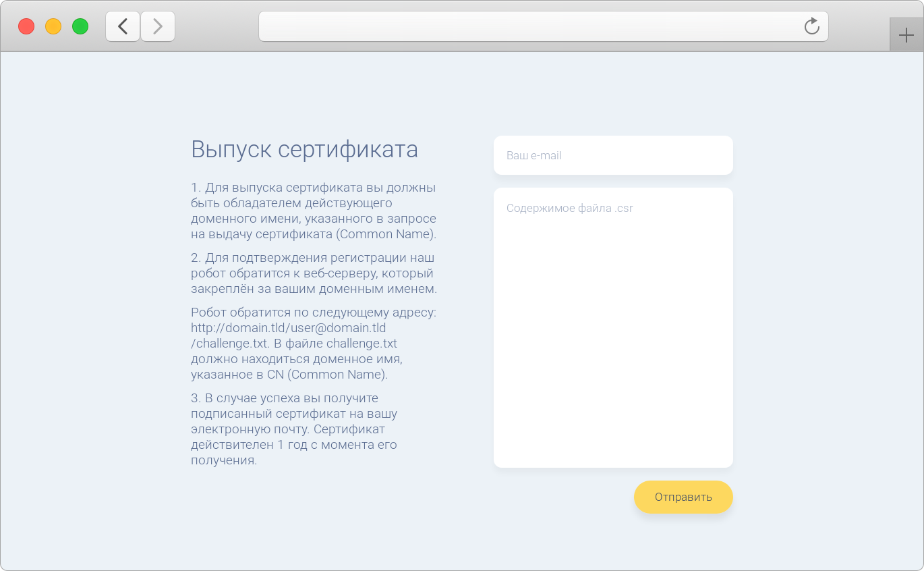
Task: Submit the form with the 'Отправить' button
Action: tap(683, 497)
